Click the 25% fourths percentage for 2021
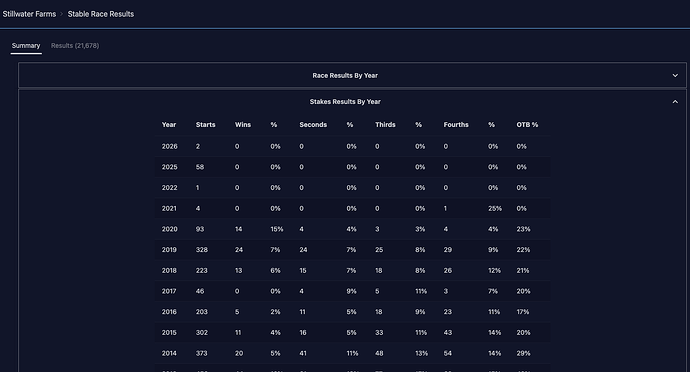Image resolution: width=690 pixels, height=372 pixels. tap(495, 209)
